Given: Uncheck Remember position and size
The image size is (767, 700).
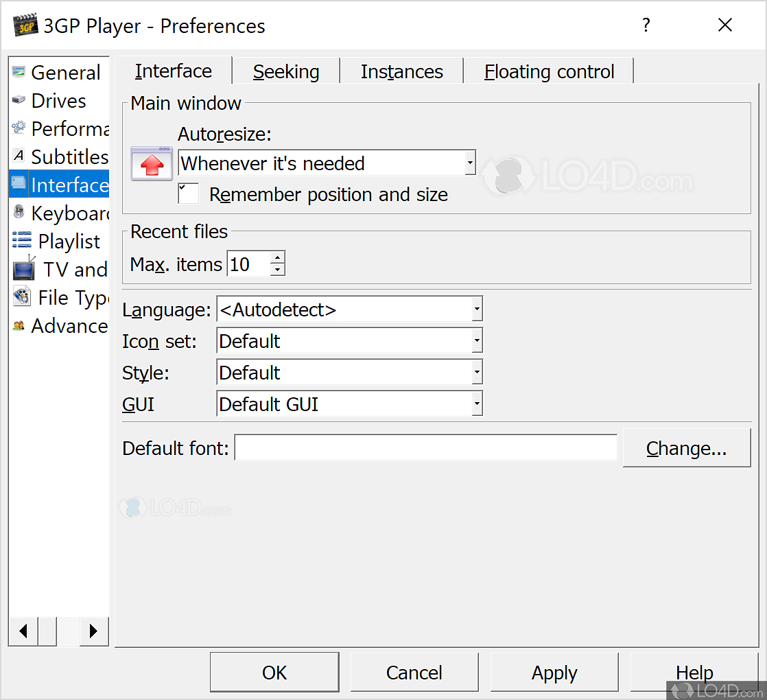Looking at the screenshot, I should (188, 194).
